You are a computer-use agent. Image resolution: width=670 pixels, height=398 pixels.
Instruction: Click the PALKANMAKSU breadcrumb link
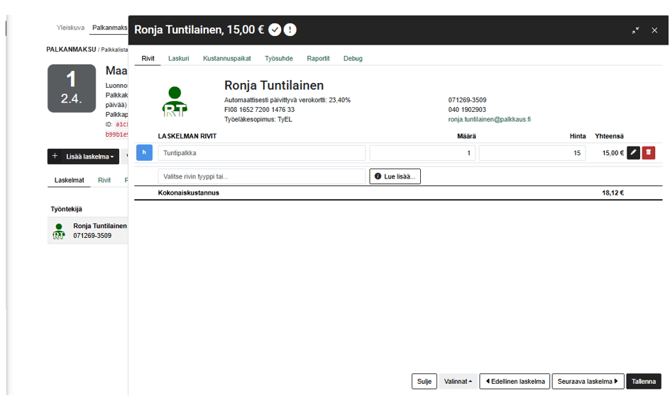point(71,50)
